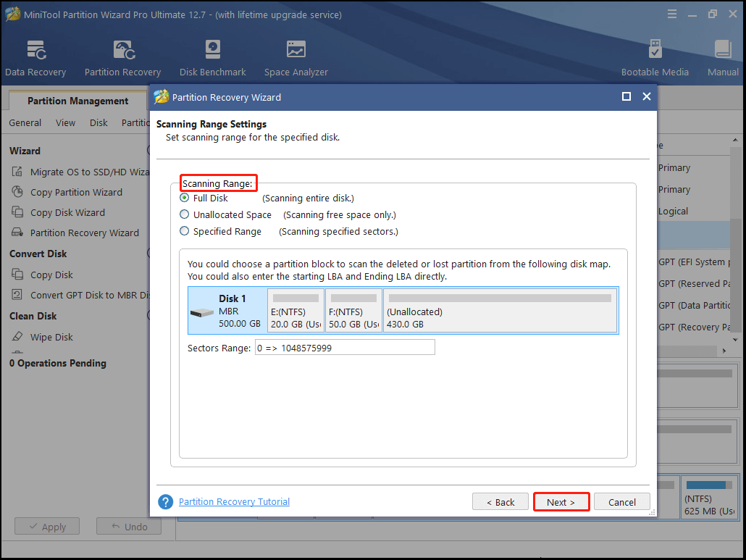Open the Partition Recovery Tutorial link

point(234,501)
